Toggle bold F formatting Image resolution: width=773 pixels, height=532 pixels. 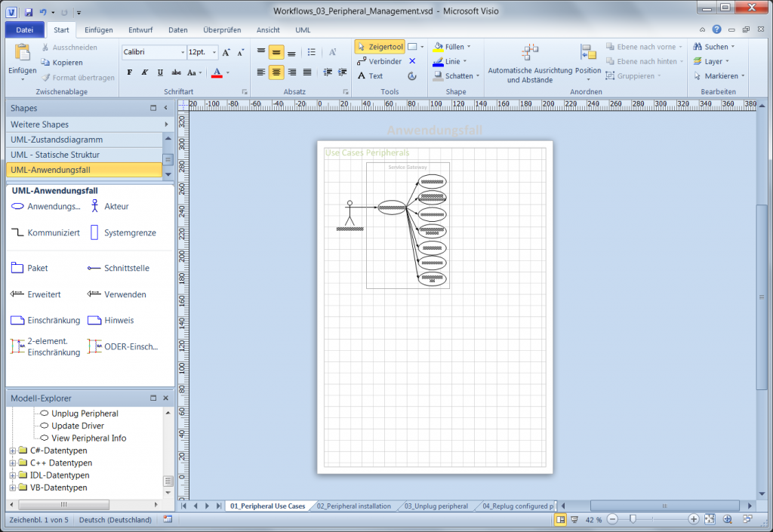(130, 72)
